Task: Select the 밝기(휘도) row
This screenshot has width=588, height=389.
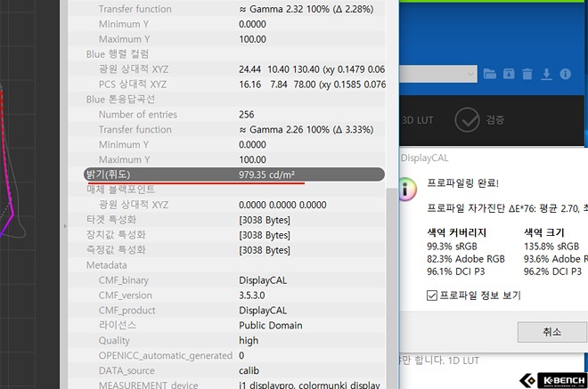Action: pos(234,174)
